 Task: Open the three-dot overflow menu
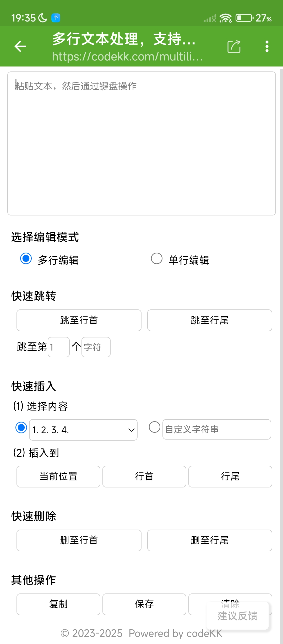click(x=267, y=47)
